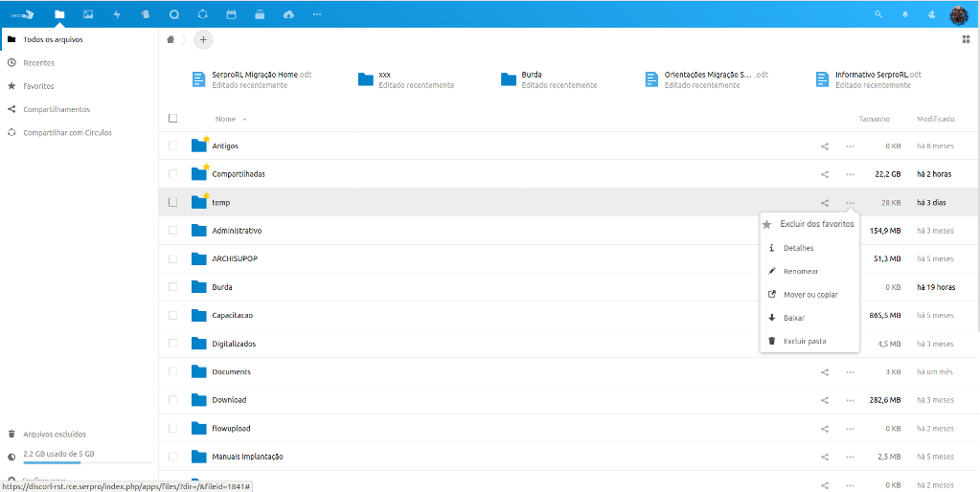
Task: Click the plus button to add new file
Action: point(203,39)
